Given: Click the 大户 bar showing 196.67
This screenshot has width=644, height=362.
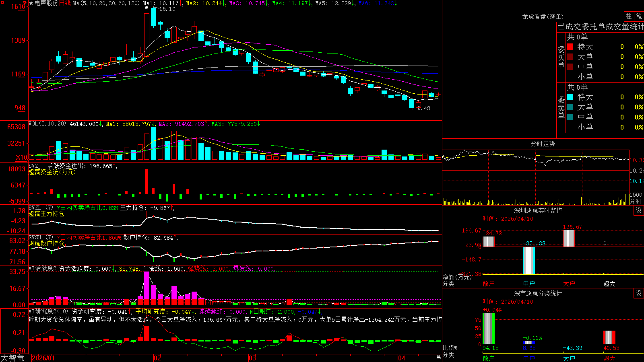Looking at the screenshot, I should point(569,238).
